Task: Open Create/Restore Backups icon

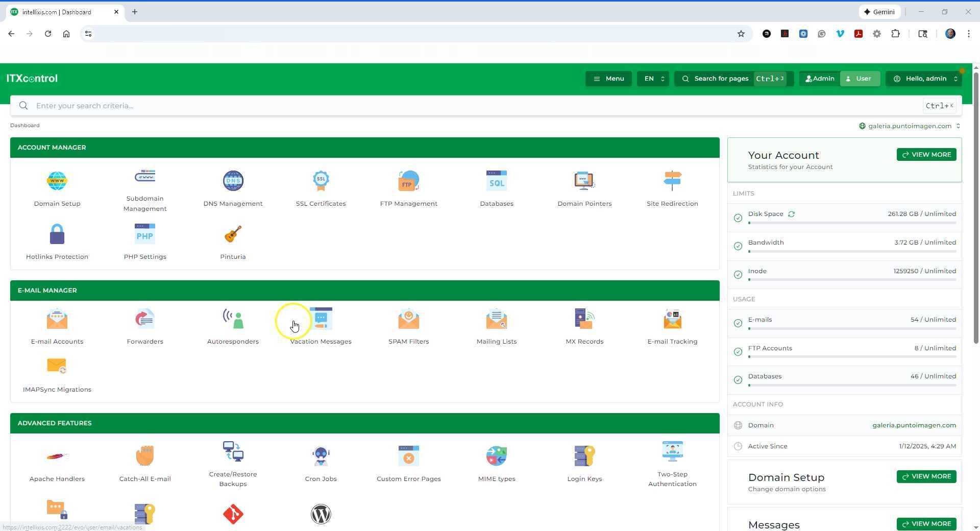Action: tap(233, 451)
